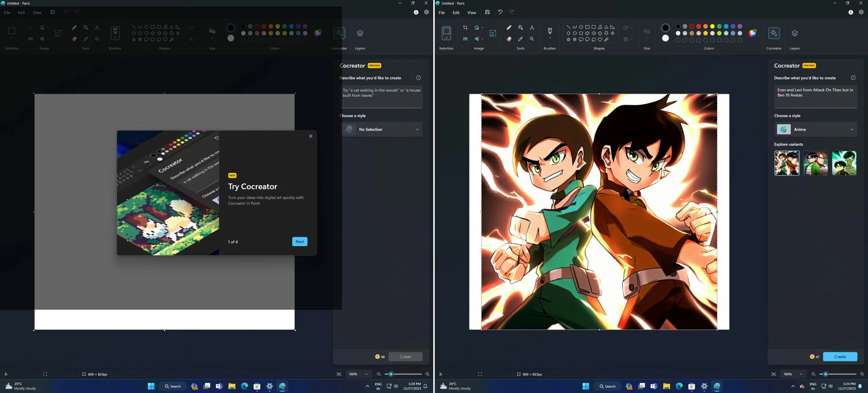The height and width of the screenshot is (393, 868).
Task: Select the Pencil tool in right Paint window
Action: pyautogui.click(x=509, y=27)
